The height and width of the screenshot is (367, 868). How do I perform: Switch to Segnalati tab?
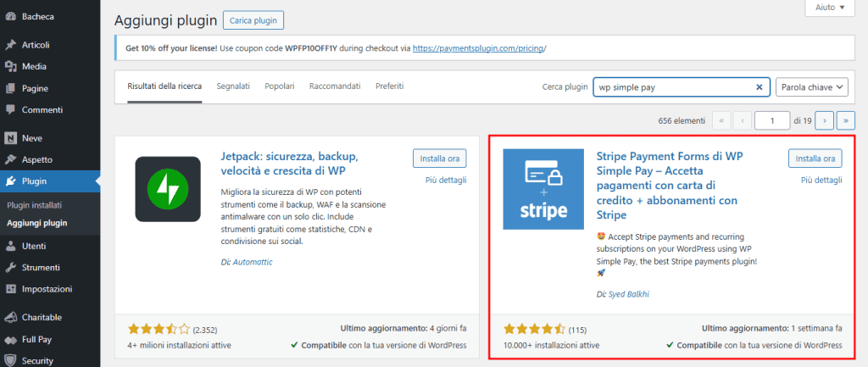point(233,86)
